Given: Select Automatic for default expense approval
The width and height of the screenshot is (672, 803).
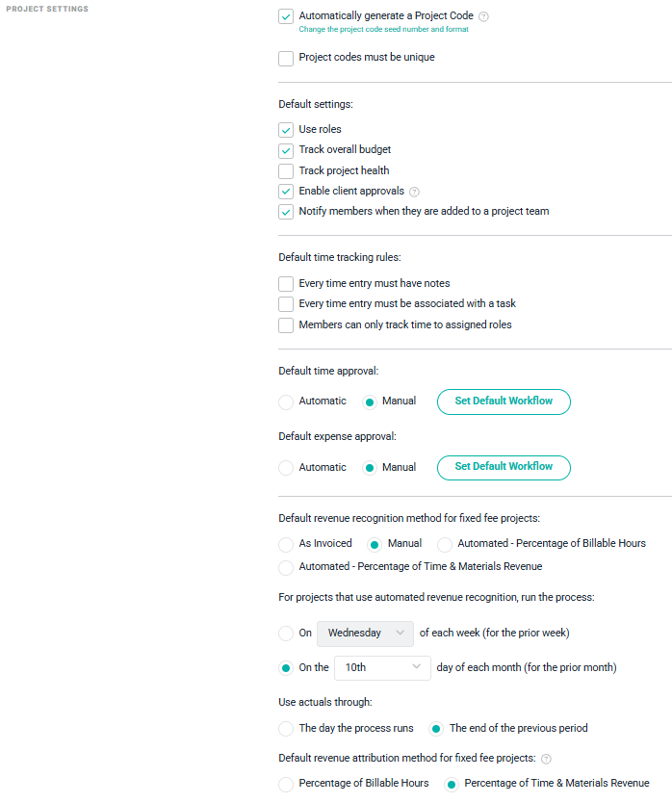Looking at the screenshot, I should tap(286, 468).
